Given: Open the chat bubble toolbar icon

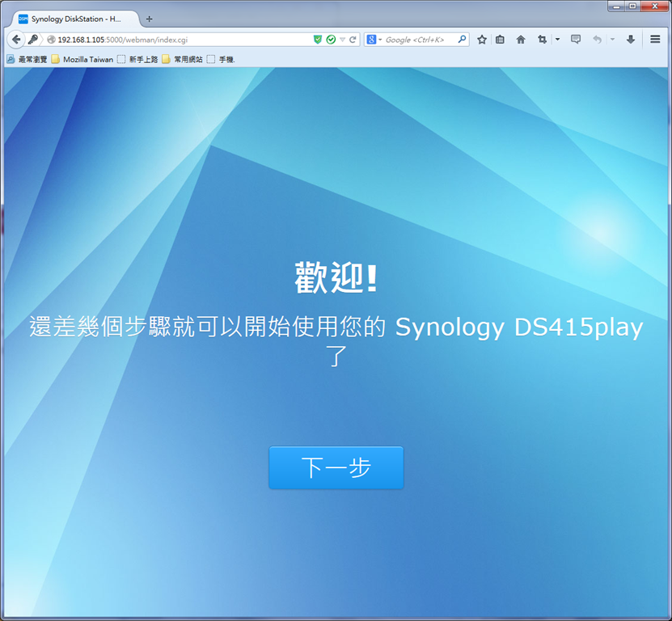Looking at the screenshot, I should [576, 40].
